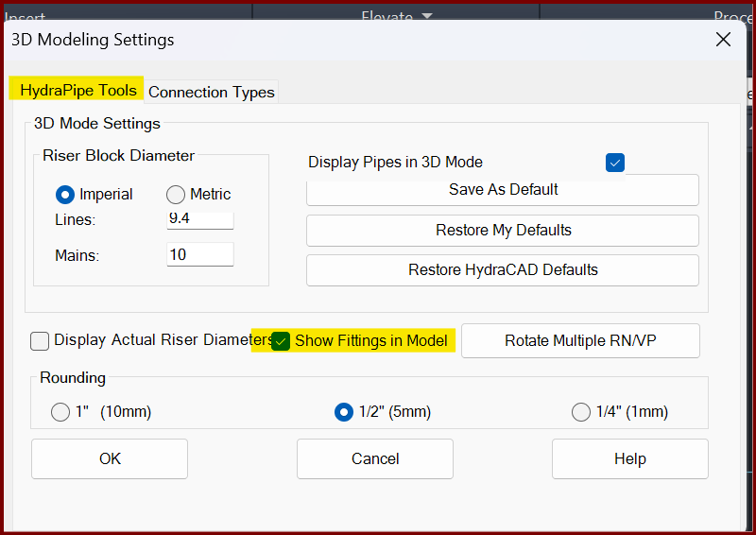This screenshot has width=756, height=535.
Task: Click the Lines diameter input field
Action: 199,218
